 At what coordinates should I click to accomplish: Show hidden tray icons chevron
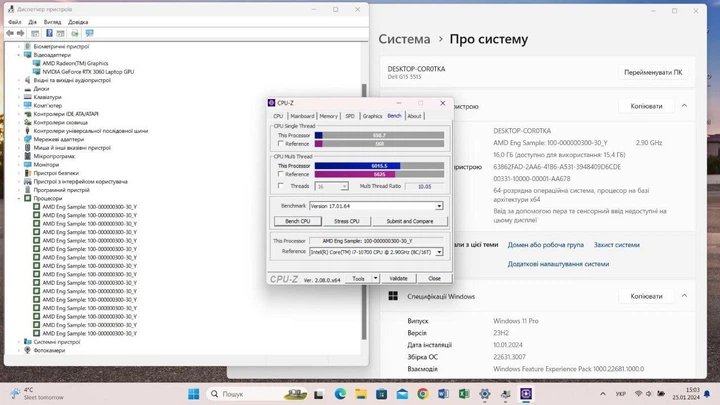point(602,394)
